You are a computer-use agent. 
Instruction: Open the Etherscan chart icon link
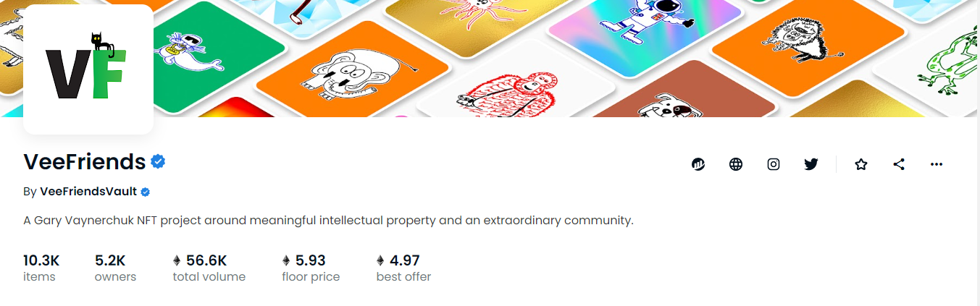[x=698, y=164]
